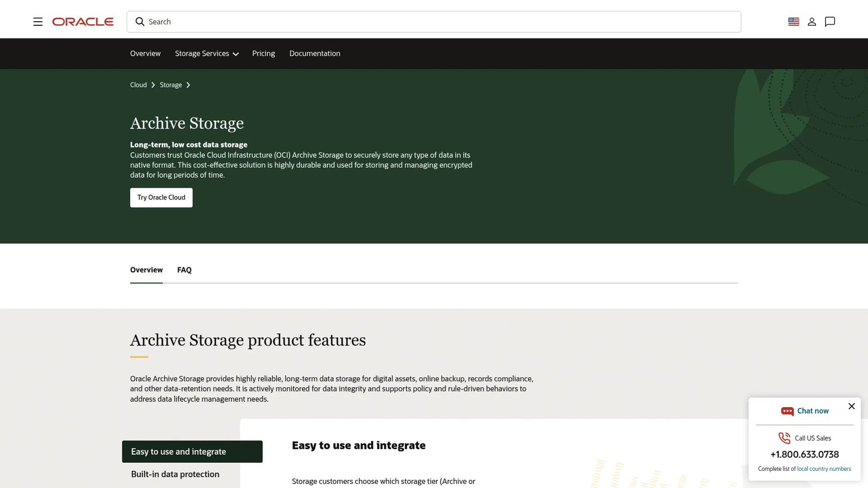Open the account profile icon
This screenshot has height=488, width=868.
pos(812,22)
